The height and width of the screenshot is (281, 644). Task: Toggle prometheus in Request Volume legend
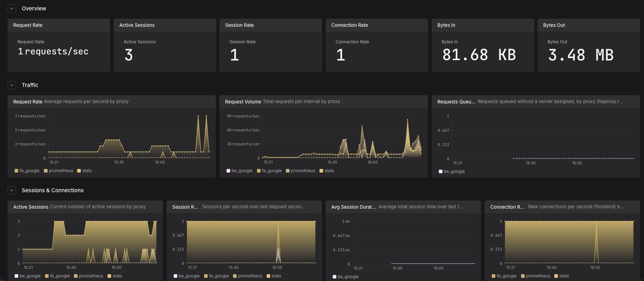point(301,171)
